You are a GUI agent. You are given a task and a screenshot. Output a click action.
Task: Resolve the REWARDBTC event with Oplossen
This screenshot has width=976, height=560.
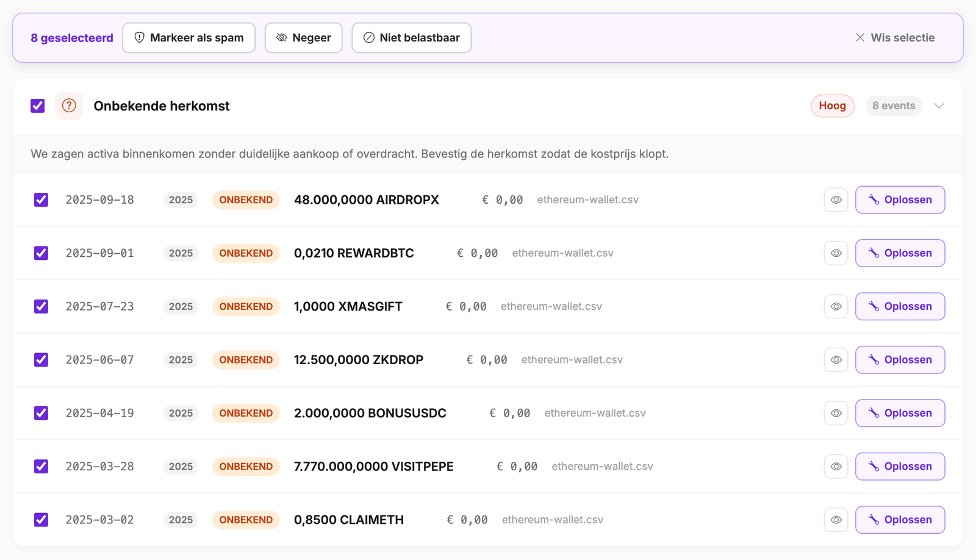tap(900, 253)
